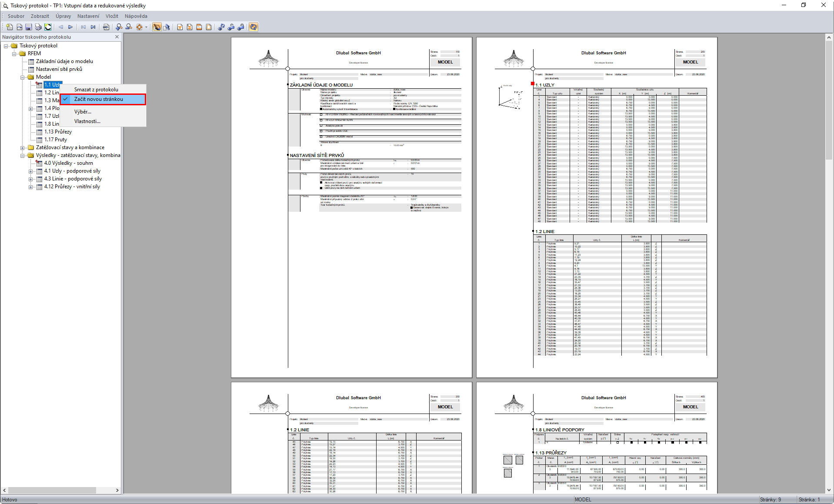Click the 'Stránka: 1' status bar text
Viewport: 834px width, 504px height.
pyautogui.click(x=809, y=500)
